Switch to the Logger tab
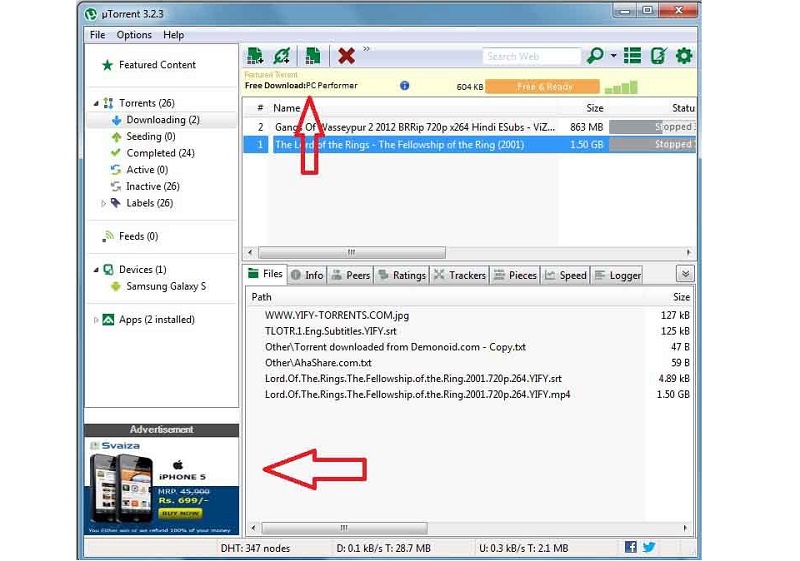 (617, 275)
